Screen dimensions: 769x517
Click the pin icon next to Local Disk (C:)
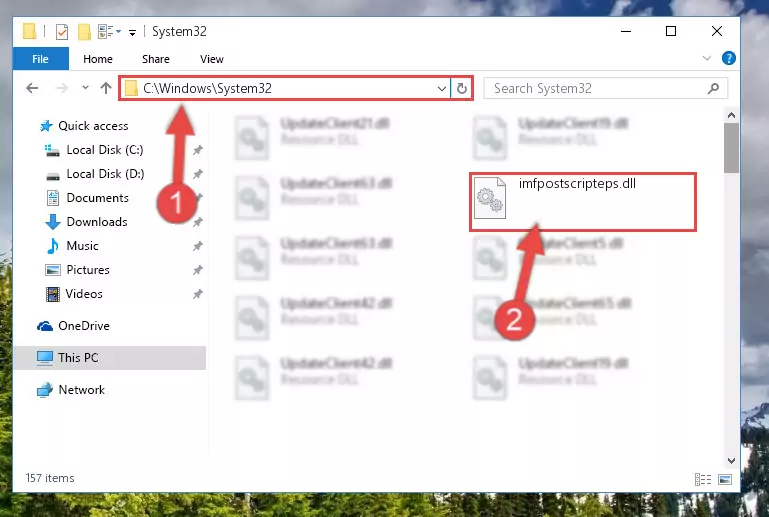point(198,150)
